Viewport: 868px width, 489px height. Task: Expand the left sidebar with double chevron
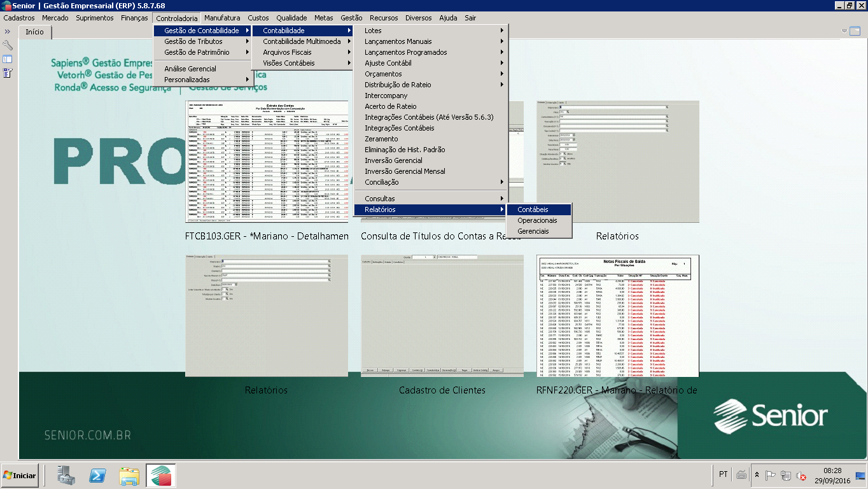pyautogui.click(x=8, y=31)
